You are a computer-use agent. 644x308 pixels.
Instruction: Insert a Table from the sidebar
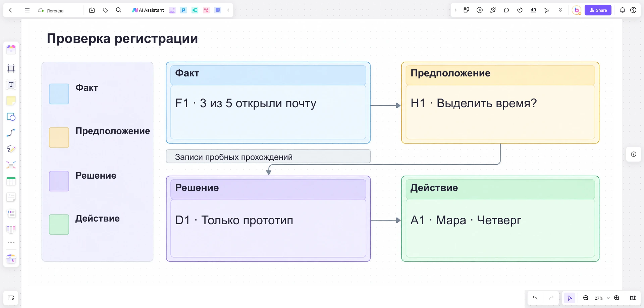pos(11,181)
